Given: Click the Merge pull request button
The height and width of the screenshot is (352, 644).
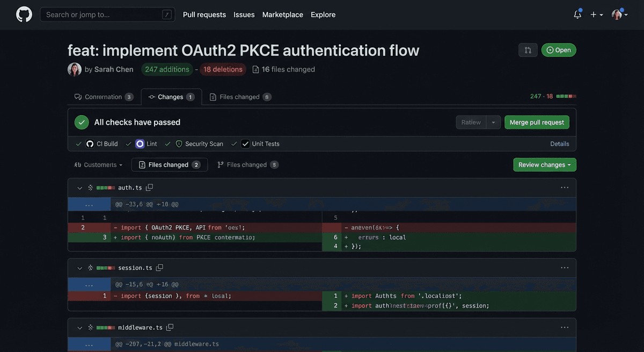Looking at the screenshot, I should [536, 122].
